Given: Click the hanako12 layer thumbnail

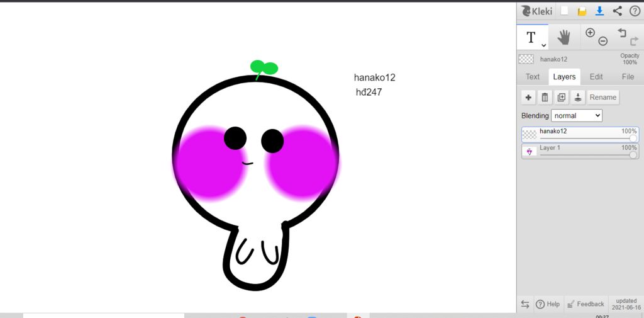Looking at the screenshot, I should [530, 135].
